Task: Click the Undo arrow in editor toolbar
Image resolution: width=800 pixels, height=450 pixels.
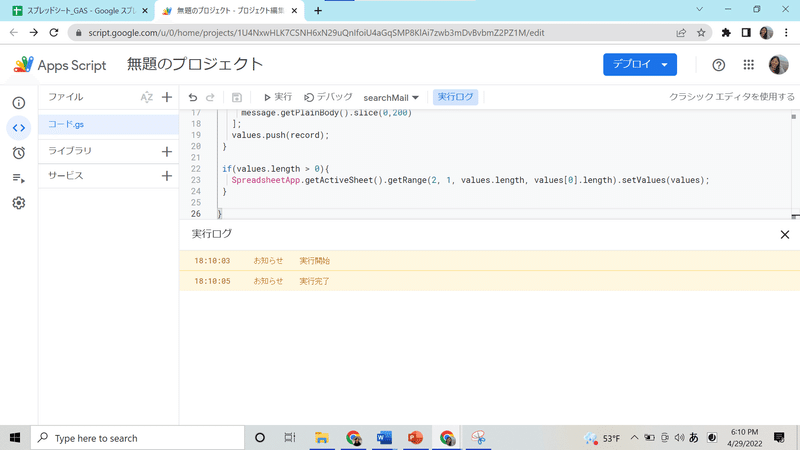Action: click(x=193, y=97)
